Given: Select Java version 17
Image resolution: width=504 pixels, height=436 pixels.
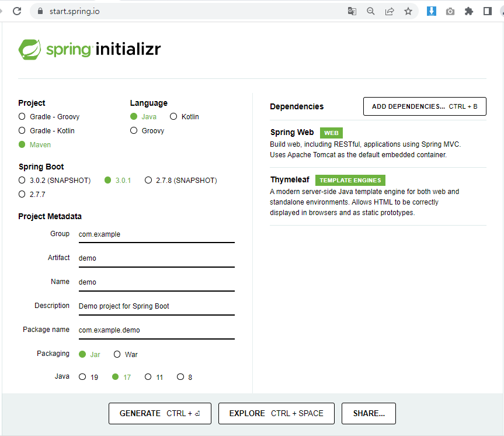Looking at the screenshot, I should (x=121, y=377).
